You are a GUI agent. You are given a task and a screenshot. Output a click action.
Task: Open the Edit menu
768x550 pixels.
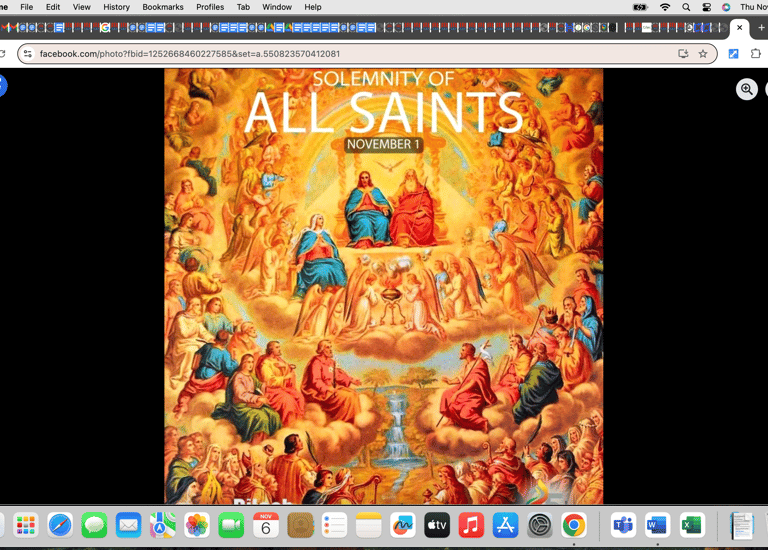tap(53, 7)
